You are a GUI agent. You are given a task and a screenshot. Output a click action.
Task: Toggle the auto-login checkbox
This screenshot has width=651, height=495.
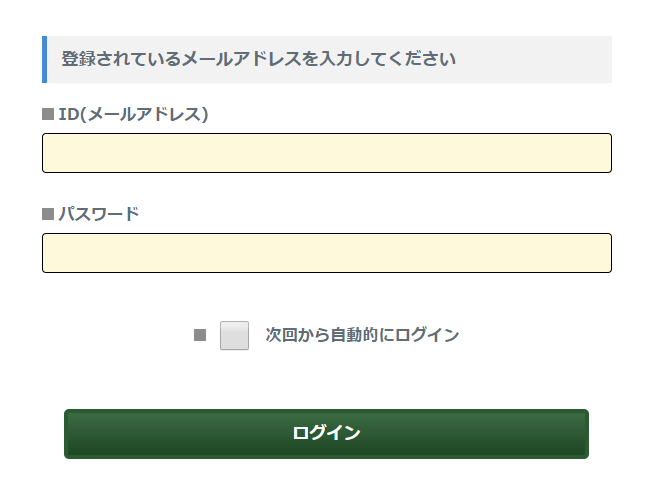(x=234, y=336)
